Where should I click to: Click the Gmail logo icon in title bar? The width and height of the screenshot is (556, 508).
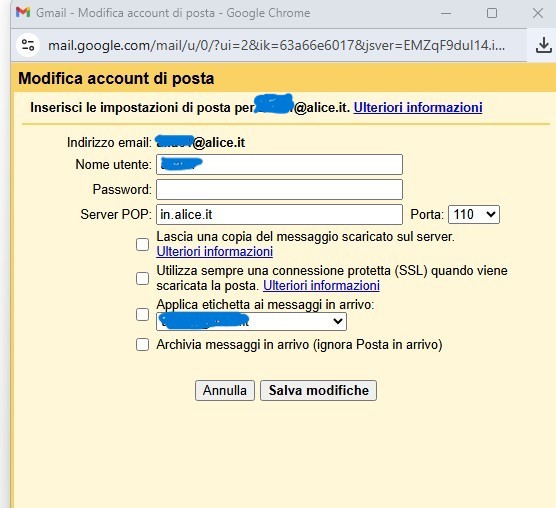23,13
